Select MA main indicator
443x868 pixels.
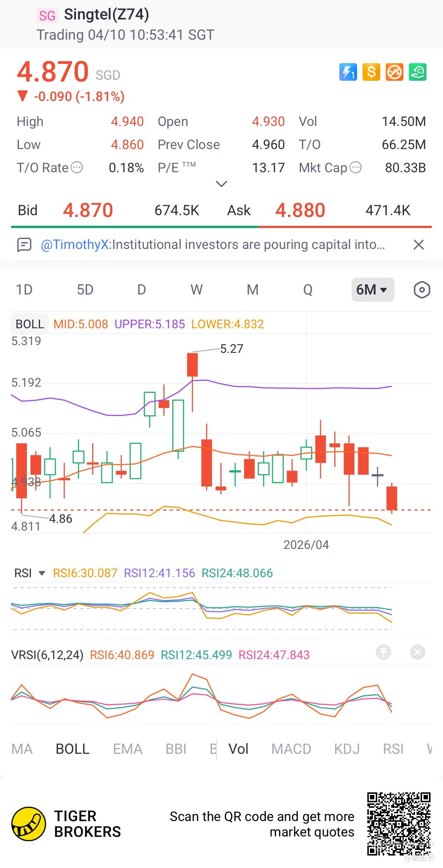[22, 749]
